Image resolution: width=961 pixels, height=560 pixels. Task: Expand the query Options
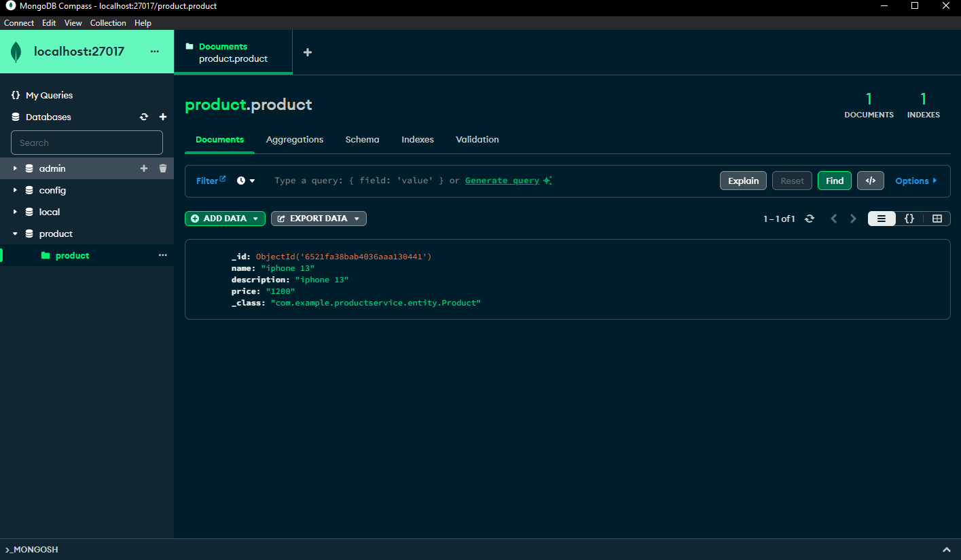916,181
